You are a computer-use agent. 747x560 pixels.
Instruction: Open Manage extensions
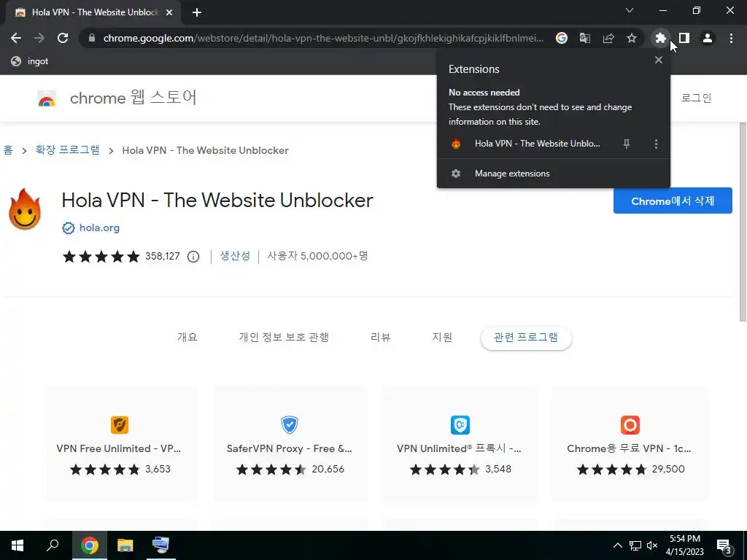(x=554, y=174)
